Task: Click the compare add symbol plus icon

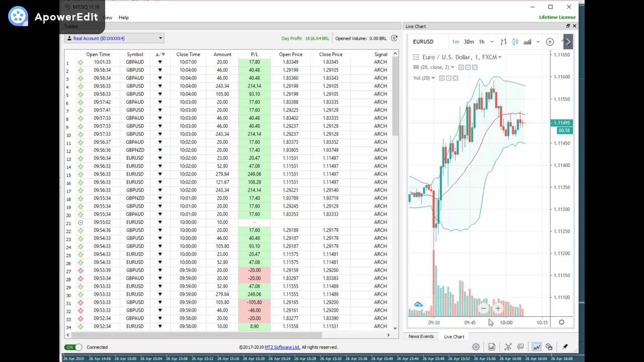Action: [x=550, y=42]
